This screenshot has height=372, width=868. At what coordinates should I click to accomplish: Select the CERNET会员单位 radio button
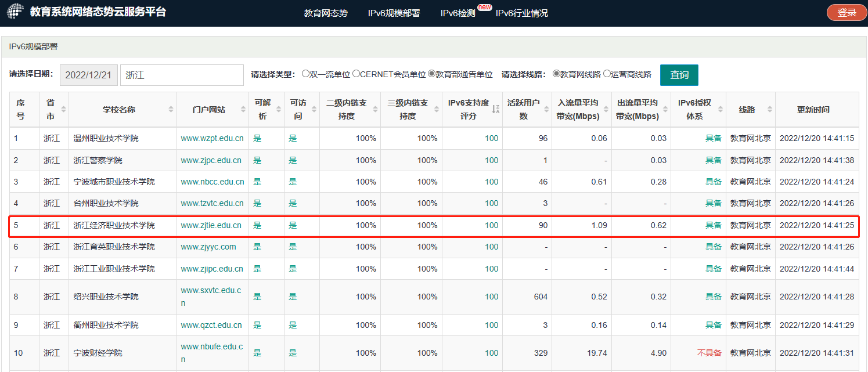click(x=355, y=74)
